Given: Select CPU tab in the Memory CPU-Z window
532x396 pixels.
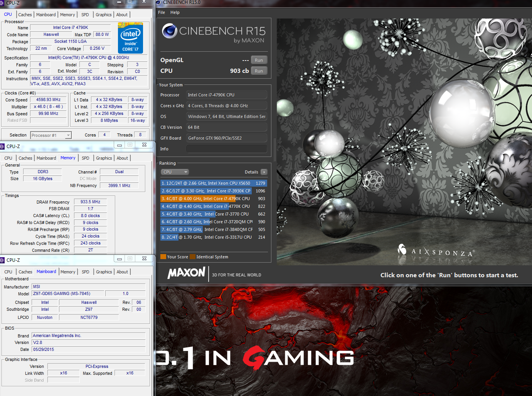Looking at the screenshot, I should (x=8, y=158).
